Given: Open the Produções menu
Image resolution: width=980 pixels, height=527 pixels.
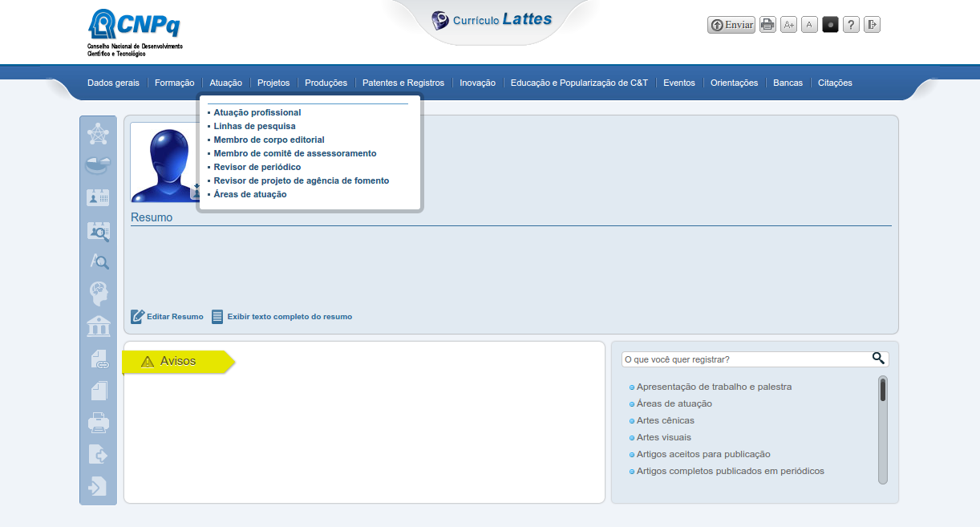Looking at the screenshot, I should pyautogui.click(x=326, y=83).
